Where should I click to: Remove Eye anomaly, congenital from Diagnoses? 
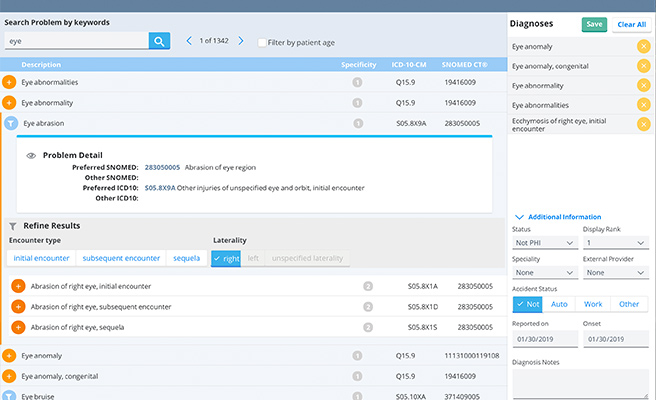[643, 66]
